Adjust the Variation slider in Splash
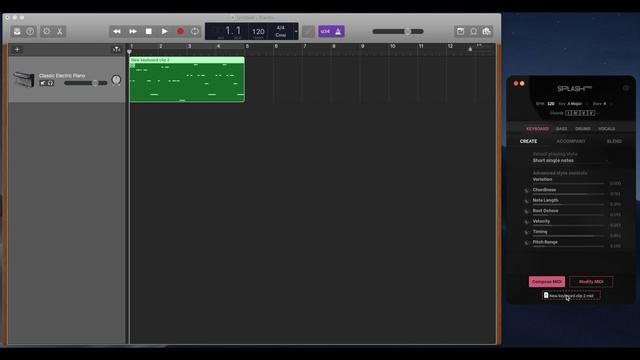 click(x=568, y=183)
